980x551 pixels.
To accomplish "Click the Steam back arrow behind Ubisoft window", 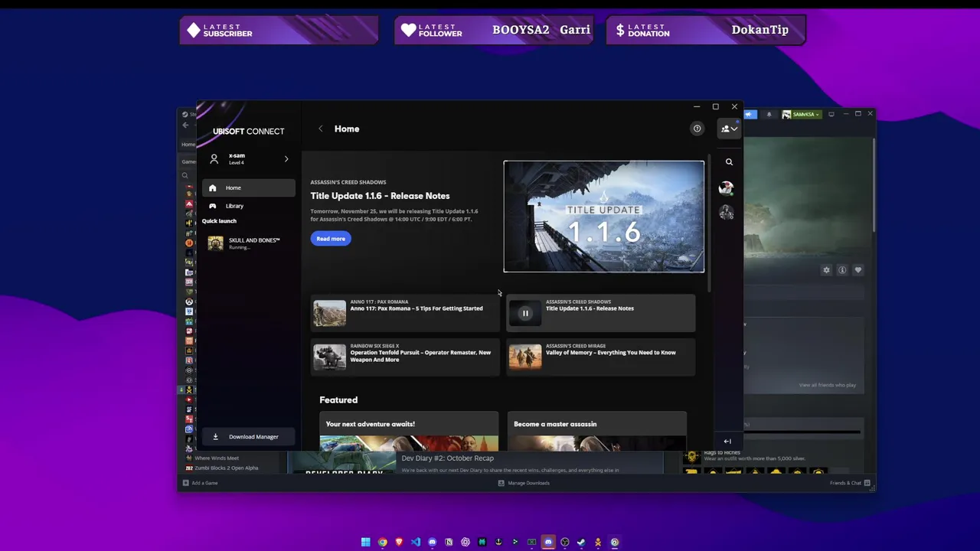I will click(185, 125).
